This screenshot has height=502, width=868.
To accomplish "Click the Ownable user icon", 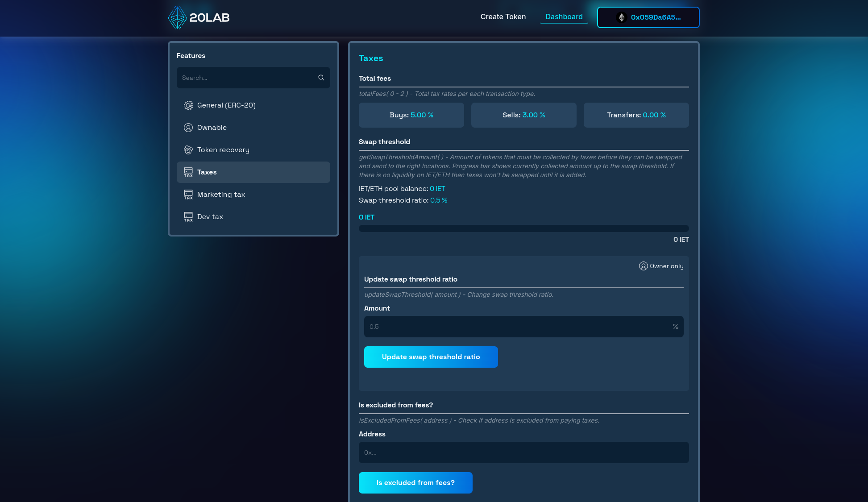I will click(188, 128).
